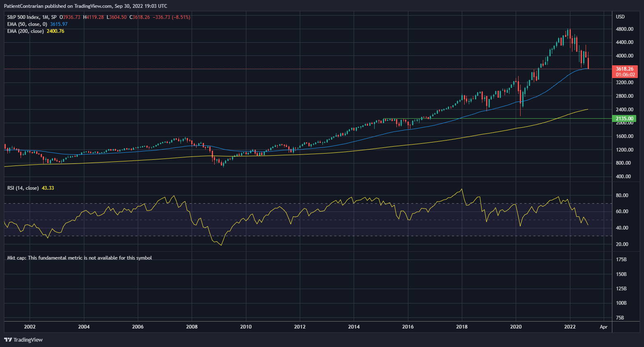
Task: Click the open value O3936.73
Action: [x=70, y=17]
